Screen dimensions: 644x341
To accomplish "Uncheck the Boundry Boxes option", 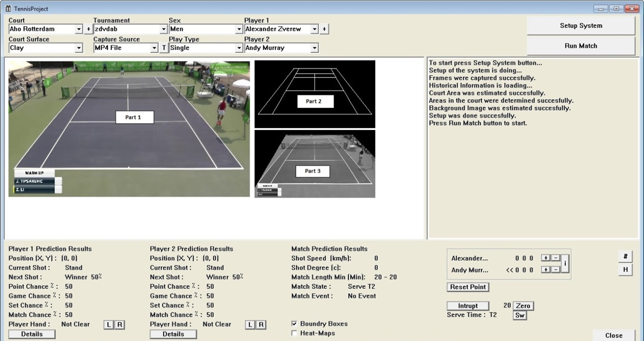I will pyautogui.click(x=295, y=324).
